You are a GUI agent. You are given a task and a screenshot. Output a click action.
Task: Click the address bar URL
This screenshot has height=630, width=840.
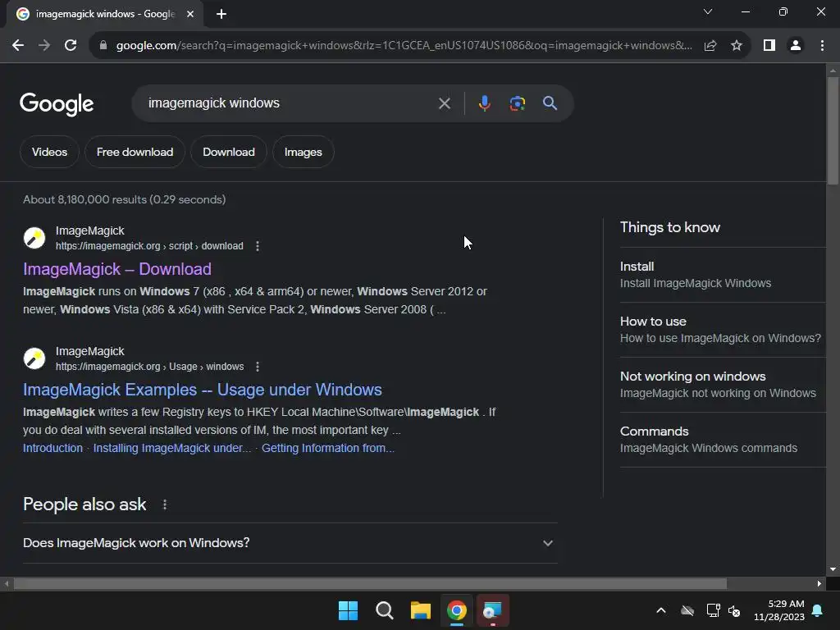[404, 46]
